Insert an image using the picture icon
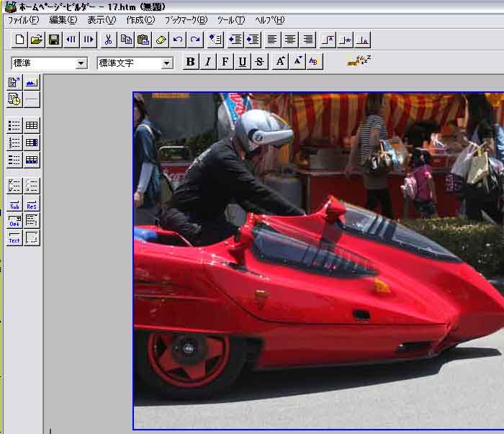Image resolution: width=504 pixels, height=434 pixels. (x=32, y=83)
